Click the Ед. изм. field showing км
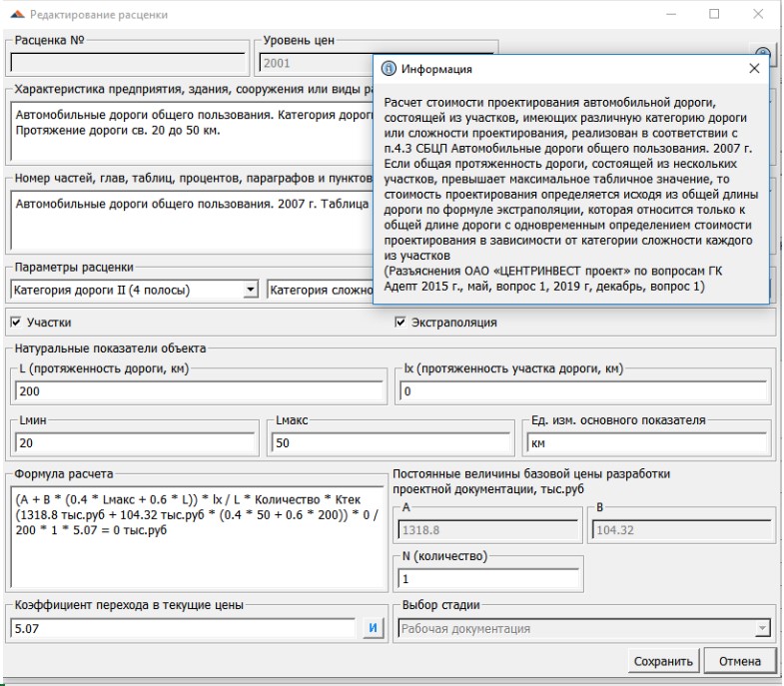784x686 pixels. coord(647,443)
